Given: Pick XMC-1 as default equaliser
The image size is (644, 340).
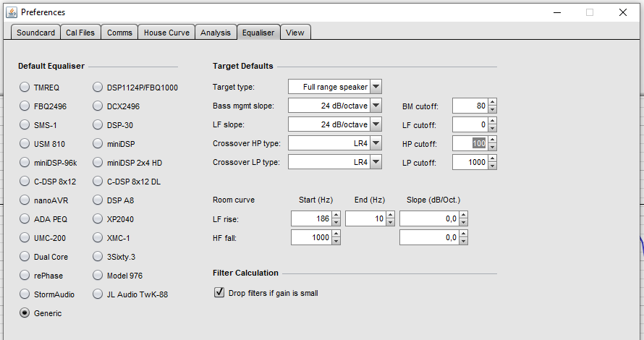Looking at the screenshot, I should 98,238.
